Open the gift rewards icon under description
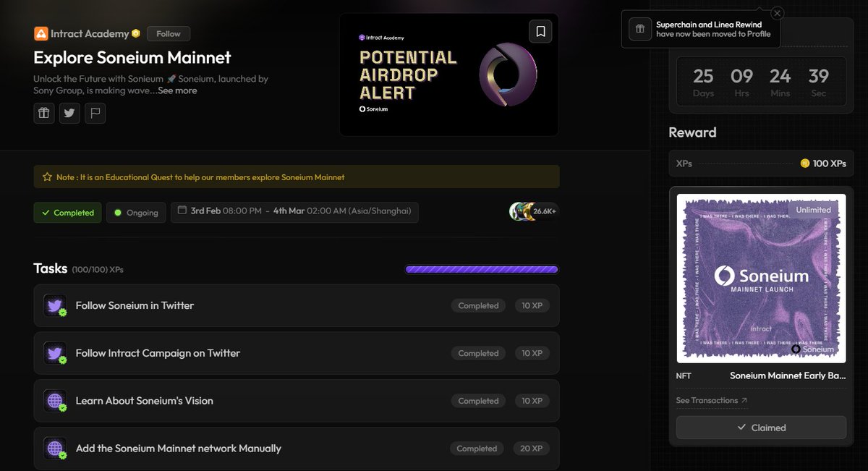Screen dimensions: 868x471 (44, 113)
